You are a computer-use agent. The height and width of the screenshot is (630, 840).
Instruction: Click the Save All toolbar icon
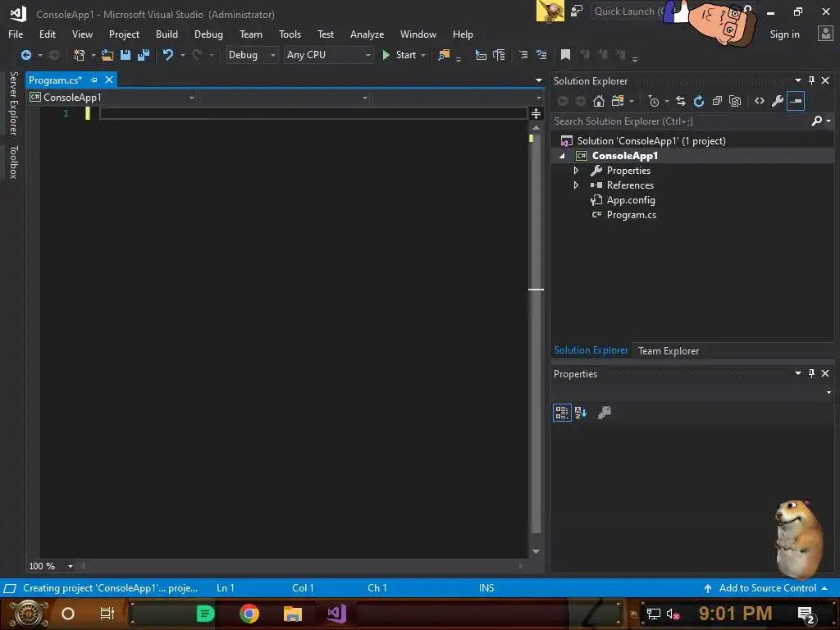tap(143, 55)
